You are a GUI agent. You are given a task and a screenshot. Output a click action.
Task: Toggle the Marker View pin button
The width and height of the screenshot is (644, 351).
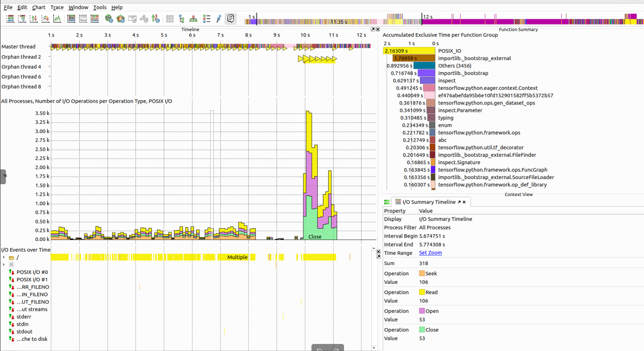click(x=218, y=19)
